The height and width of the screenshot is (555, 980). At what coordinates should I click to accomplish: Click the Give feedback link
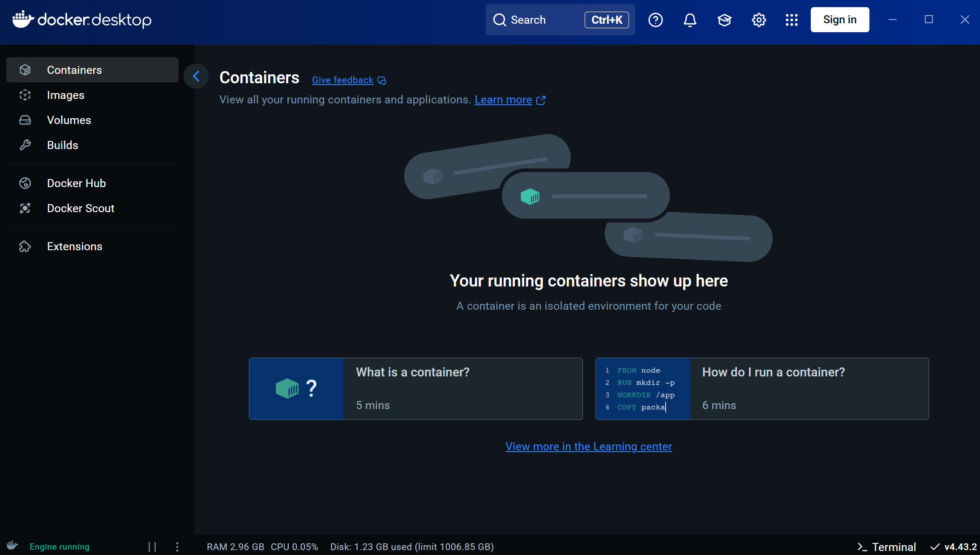tap(342, 80)
